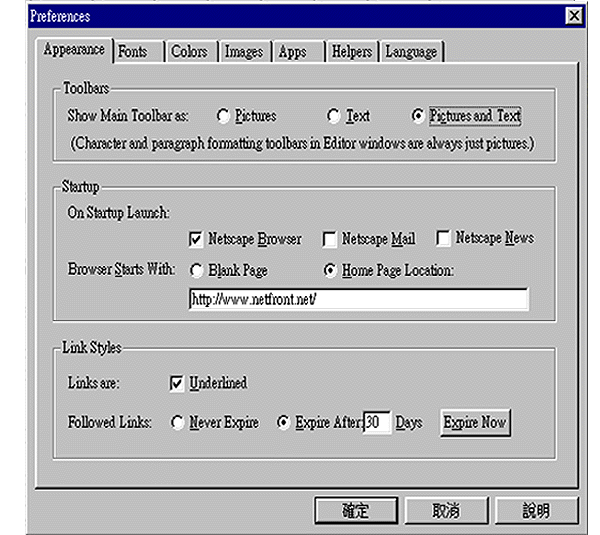Image resolution: width=600 pixels, height=535 pixels.
Task: Click the Expire Now button
Action: (x=475, y=422)
